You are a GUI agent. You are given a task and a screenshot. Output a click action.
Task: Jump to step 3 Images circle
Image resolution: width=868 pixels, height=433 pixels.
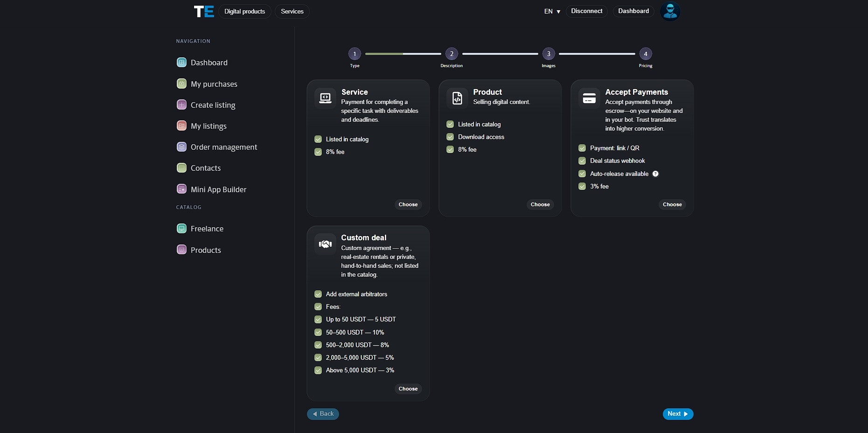tap(549, 54)
